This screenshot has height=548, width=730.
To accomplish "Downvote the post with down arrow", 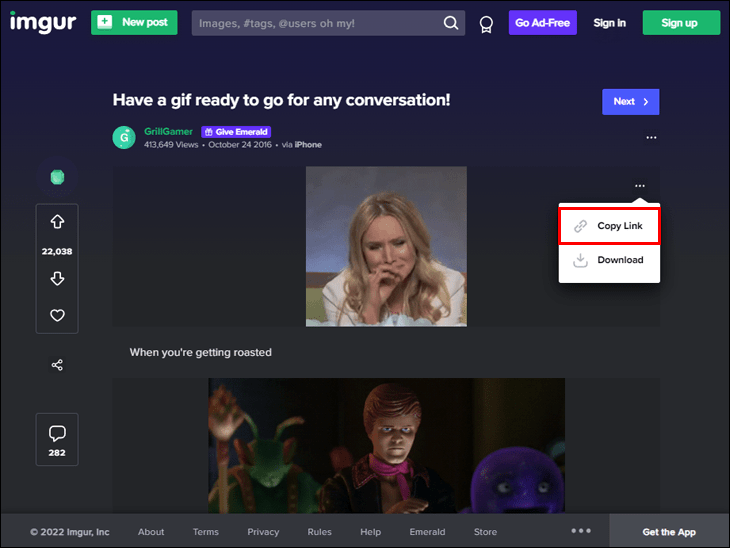I will click(x=57, y=278).
